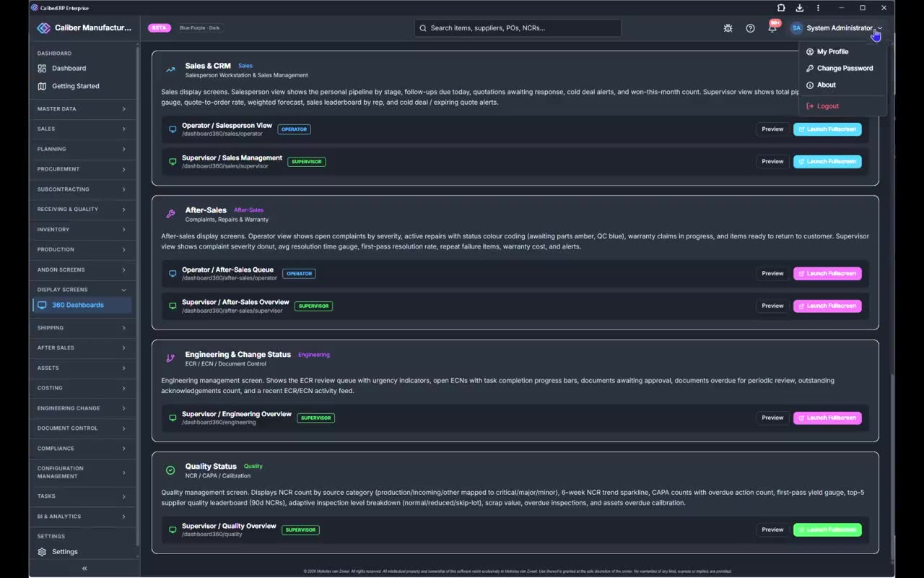Click monitor icon beside Supervisor / Quality Overview
Viewport: 924px width, 578px height.
tap(173, 530)
